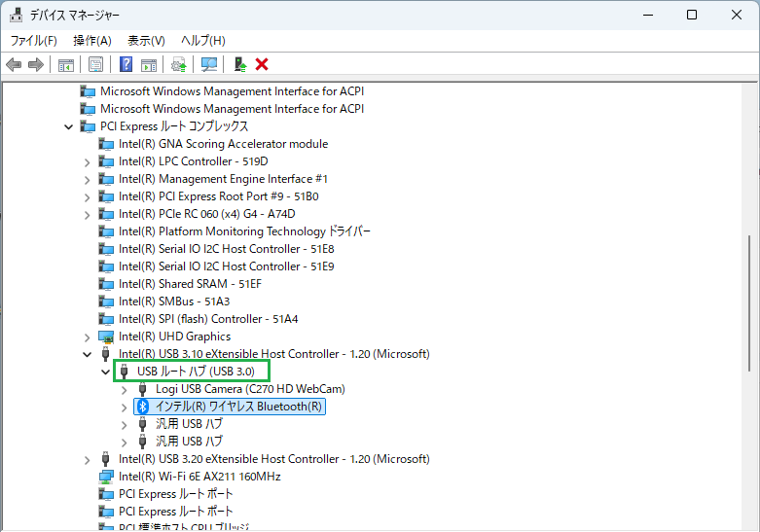Click the Action pane toolbar icon
Viewport: 760px width, 532px height.
pos(149,64)
